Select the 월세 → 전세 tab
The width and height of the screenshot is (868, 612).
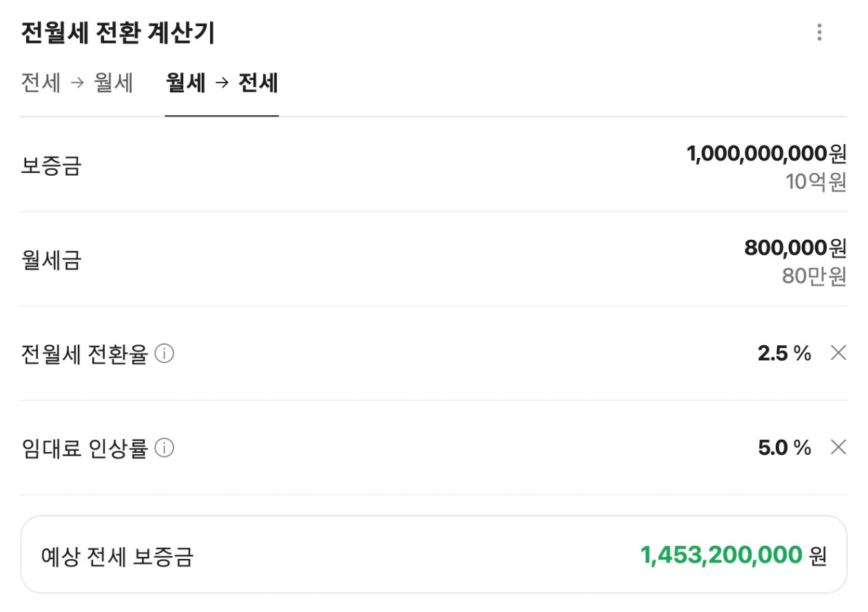click(x=222, y=83)
